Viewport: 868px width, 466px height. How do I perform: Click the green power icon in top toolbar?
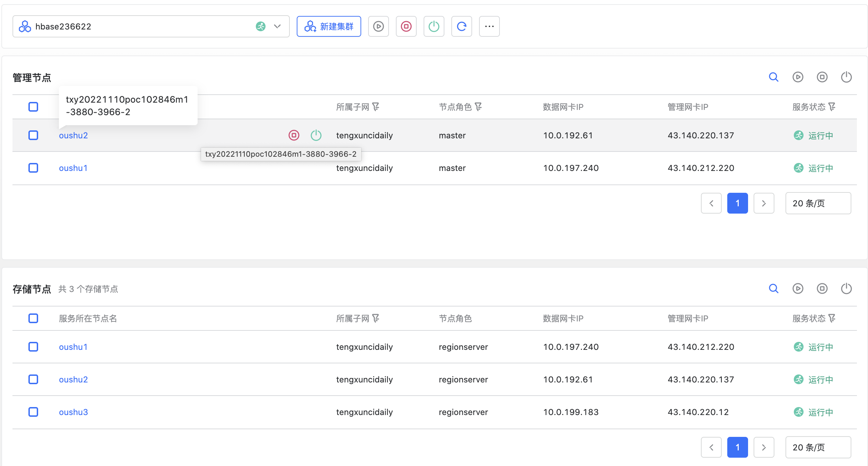pyautogui.click(x=434, y=26)
